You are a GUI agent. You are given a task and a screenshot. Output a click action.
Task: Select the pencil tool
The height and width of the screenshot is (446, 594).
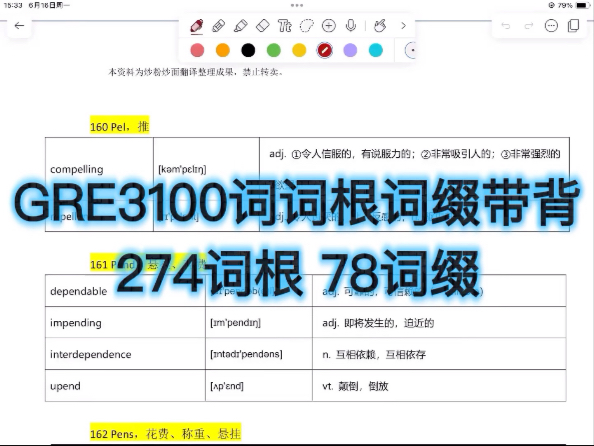tap(219, 26)
